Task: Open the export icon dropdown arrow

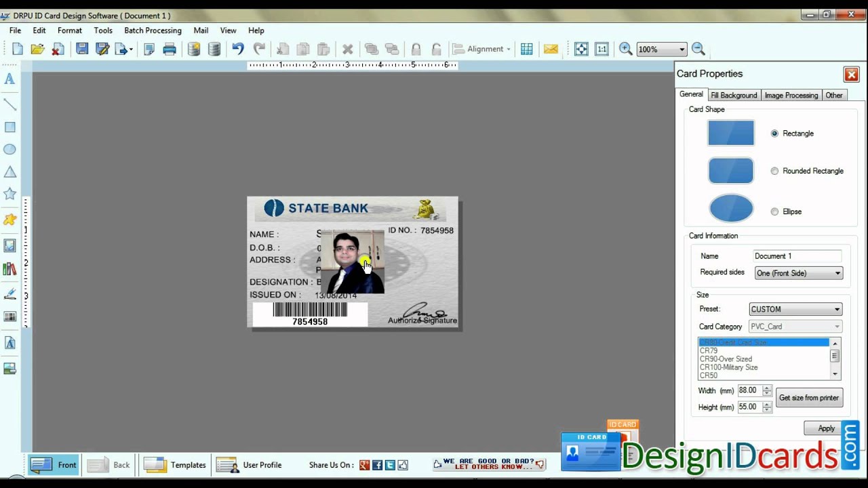Action: coord(131,49)
